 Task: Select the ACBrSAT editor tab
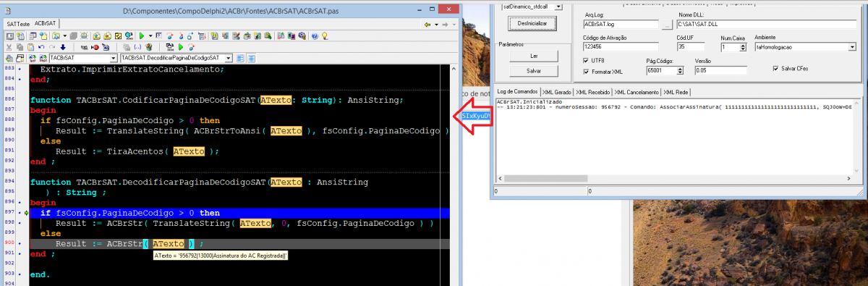[45, 24]
